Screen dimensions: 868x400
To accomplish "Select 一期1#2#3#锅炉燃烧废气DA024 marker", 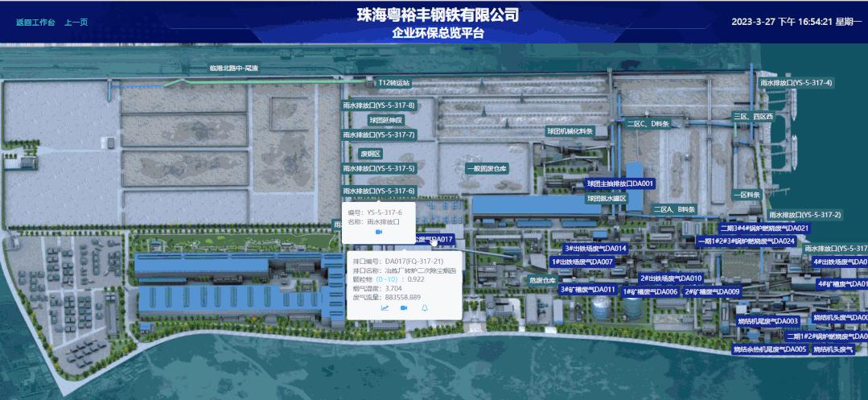I will [x=747, y=241].
